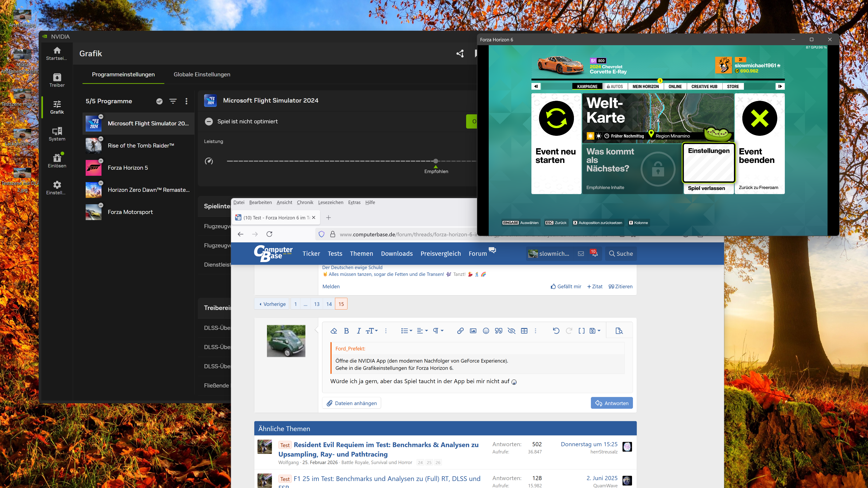
Task: Open paragraph format dropdown in editor
Action: (438, 331)
